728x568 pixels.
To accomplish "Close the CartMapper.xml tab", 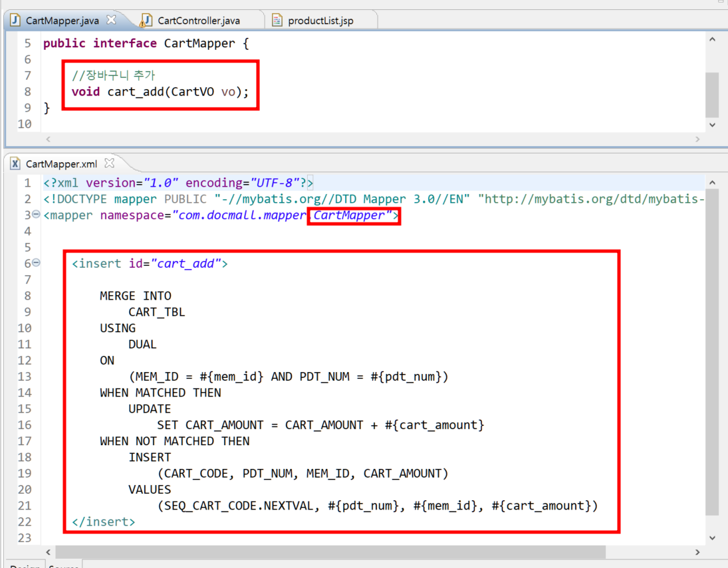I will 109,163.
